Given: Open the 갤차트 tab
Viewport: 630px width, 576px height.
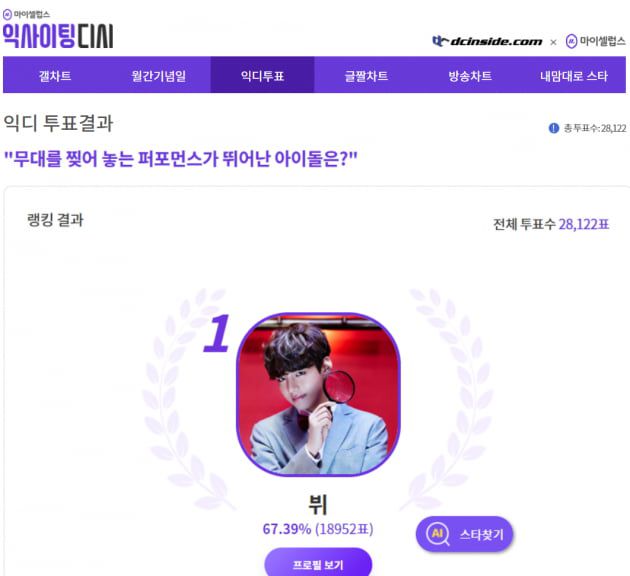Looking at the screenshot, I should [55, 76].
